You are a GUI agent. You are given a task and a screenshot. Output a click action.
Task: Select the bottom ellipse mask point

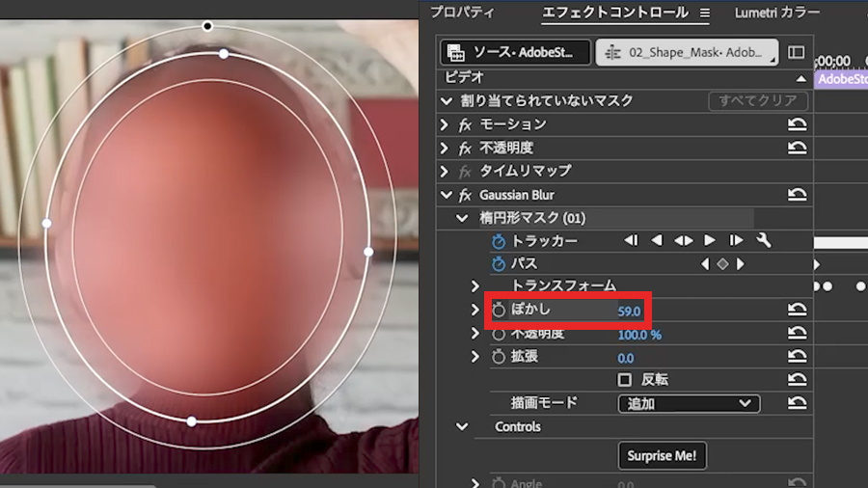[192, 421]
